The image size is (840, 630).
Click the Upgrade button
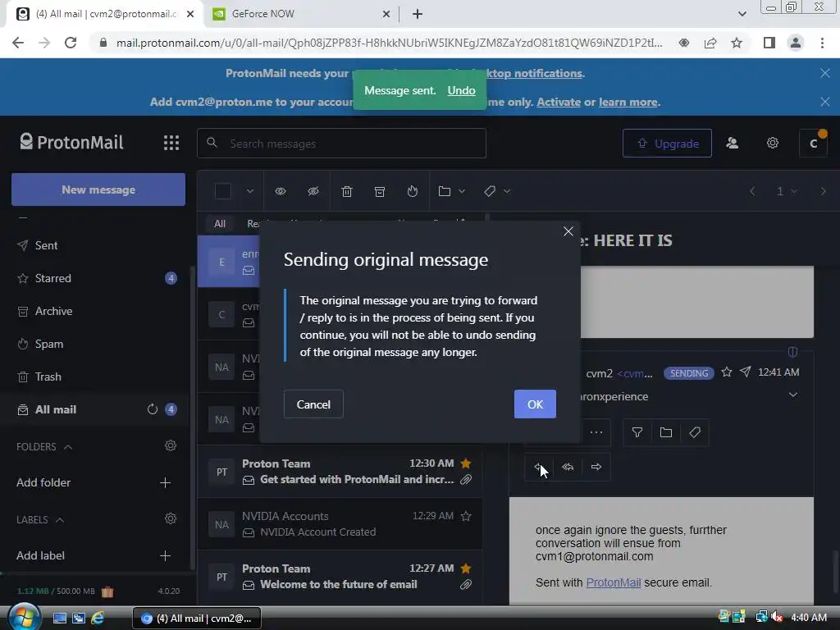[667, 143]
